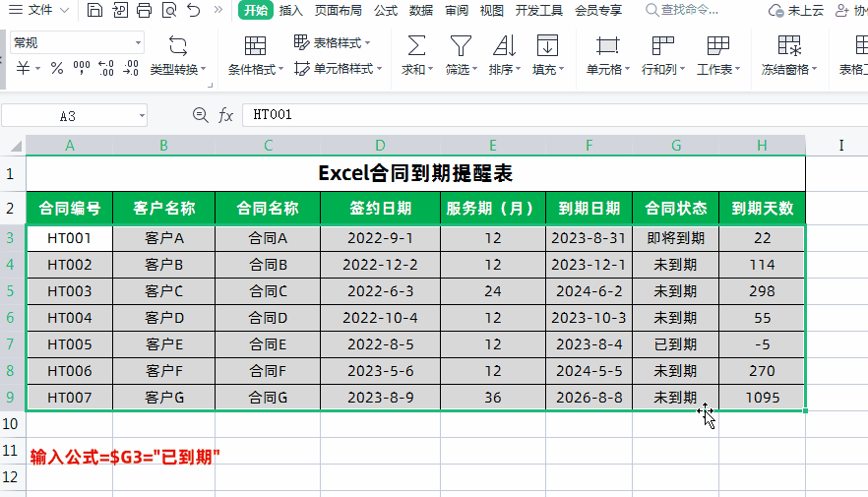Click cell with value 1095

click(x=763, y=398)
